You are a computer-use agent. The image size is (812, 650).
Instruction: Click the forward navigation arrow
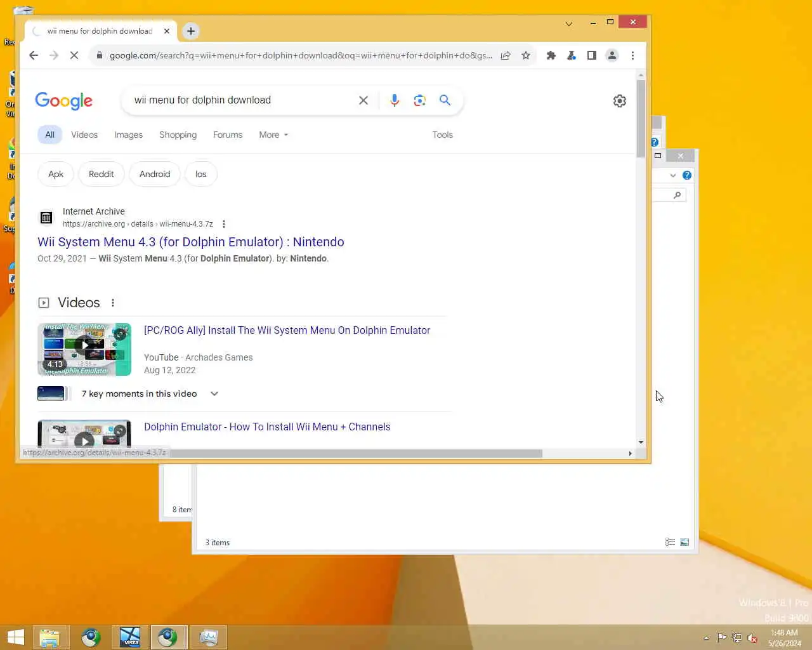54,55
